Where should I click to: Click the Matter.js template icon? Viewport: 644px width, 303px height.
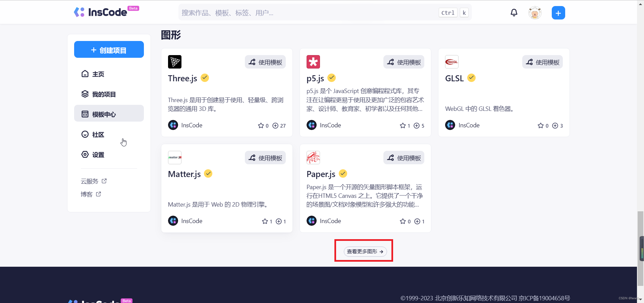point(175,158)
